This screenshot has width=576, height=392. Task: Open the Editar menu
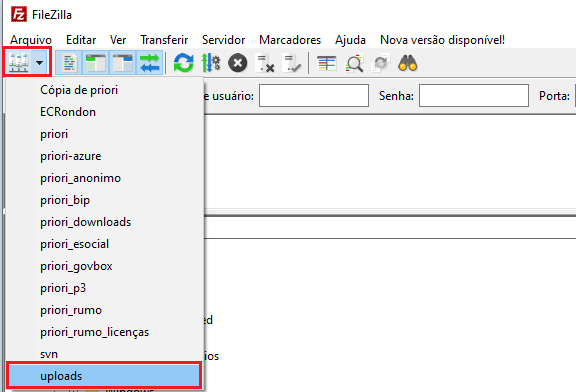point(81,40)
